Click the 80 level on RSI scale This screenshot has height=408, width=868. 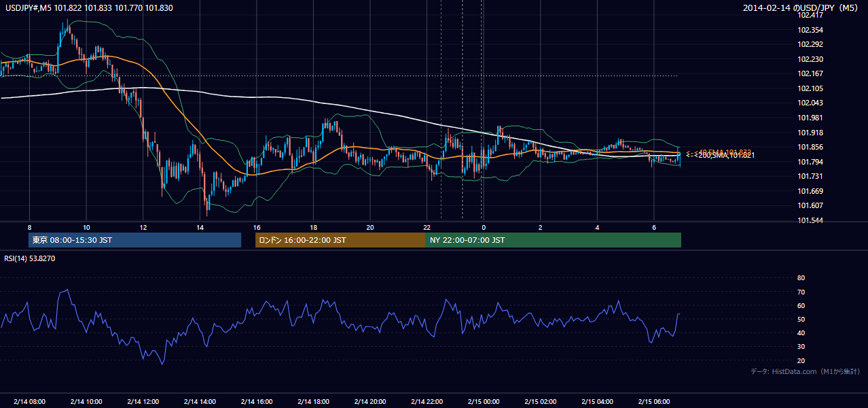801,278
